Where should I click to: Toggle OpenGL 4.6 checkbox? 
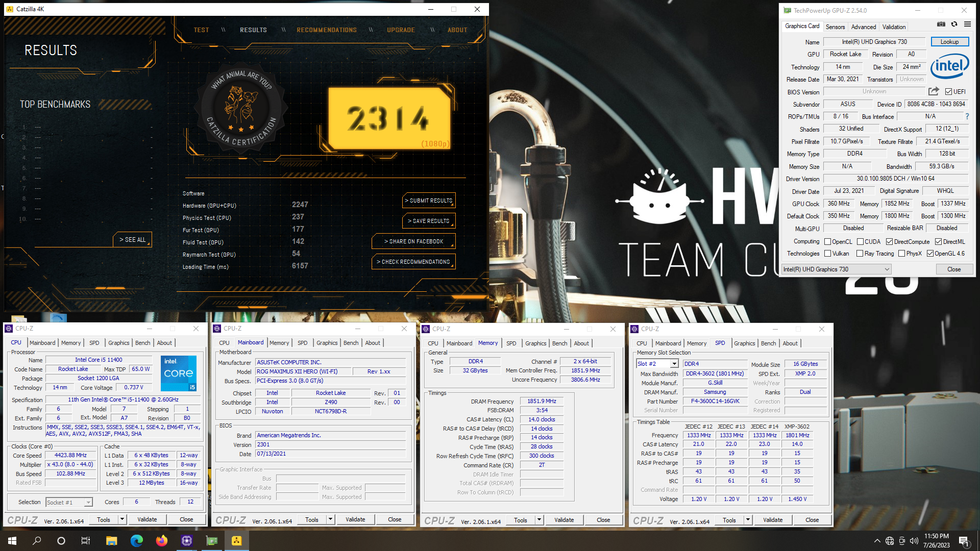(930, 254)
